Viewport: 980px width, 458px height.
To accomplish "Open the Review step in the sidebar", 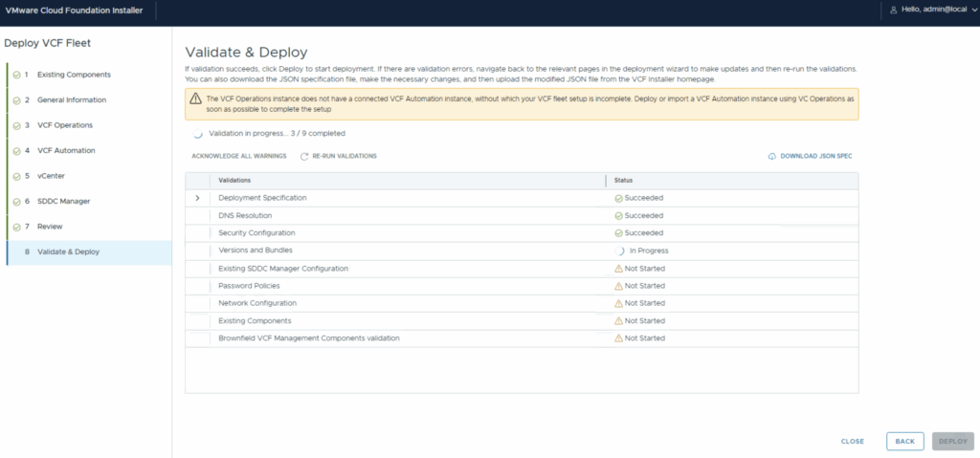I will 49,227.
